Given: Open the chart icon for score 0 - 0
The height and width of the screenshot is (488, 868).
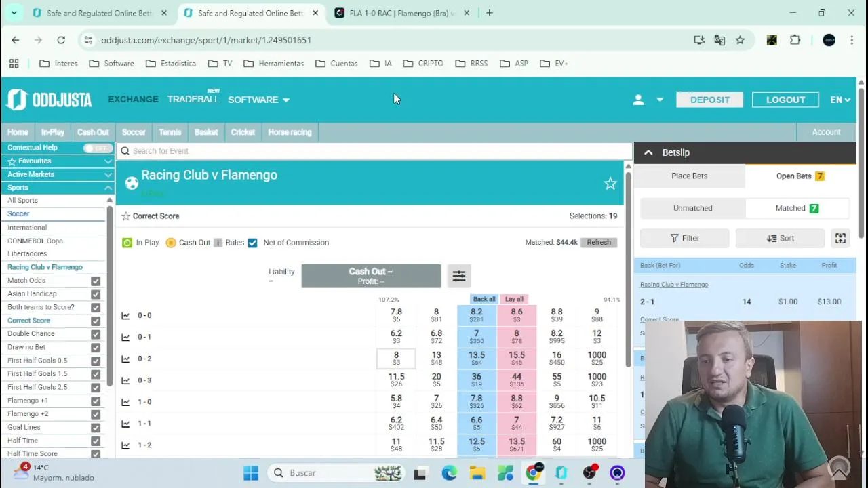Looking at the screenshot, I should [125, 316].
